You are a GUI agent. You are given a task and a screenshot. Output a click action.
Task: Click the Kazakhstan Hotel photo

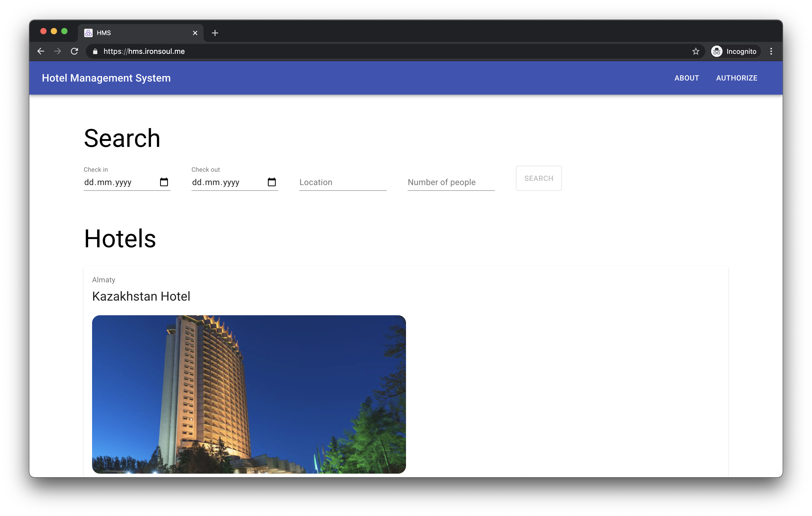tap(249, 394)
